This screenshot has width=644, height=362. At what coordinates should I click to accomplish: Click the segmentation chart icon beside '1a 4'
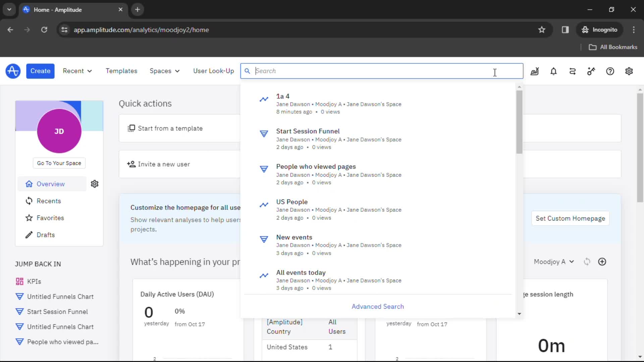tap(264, 99)
